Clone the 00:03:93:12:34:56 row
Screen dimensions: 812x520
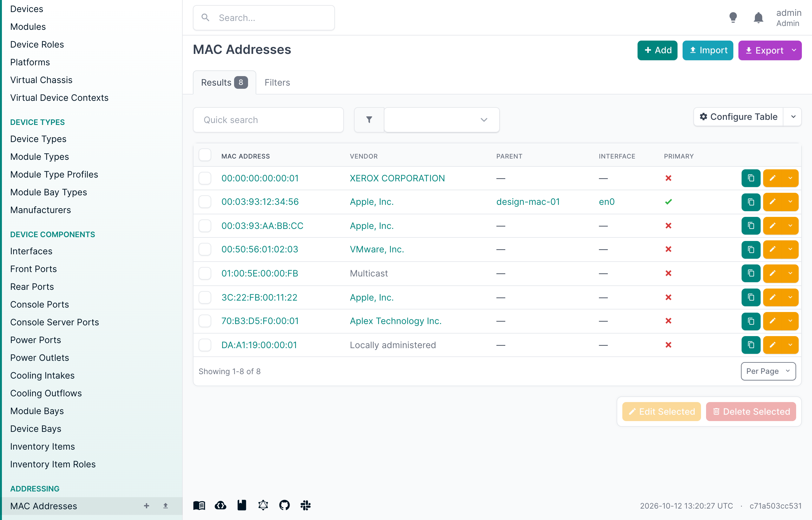750,202
